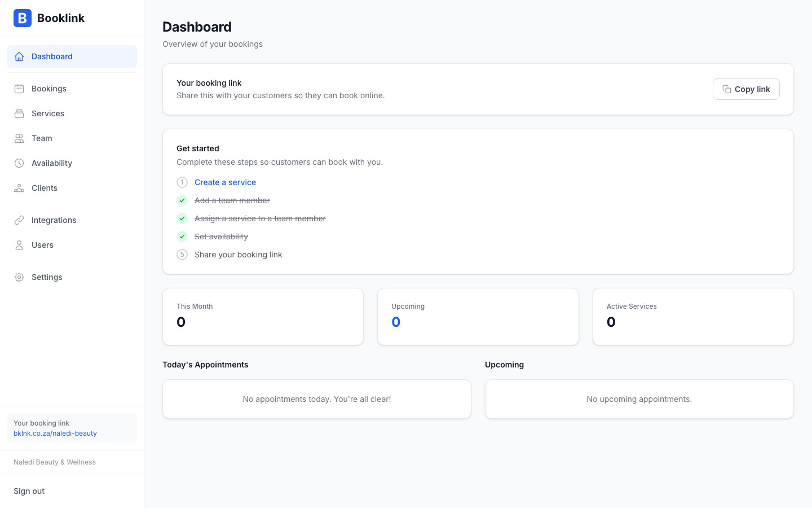
Task: Click the Team icon
Action: 19,138
